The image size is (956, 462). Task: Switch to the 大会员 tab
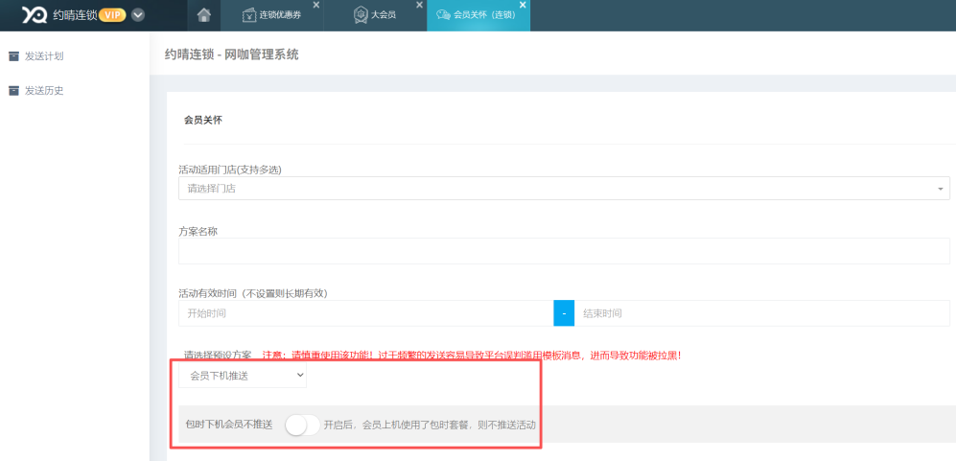pos(374,15)
